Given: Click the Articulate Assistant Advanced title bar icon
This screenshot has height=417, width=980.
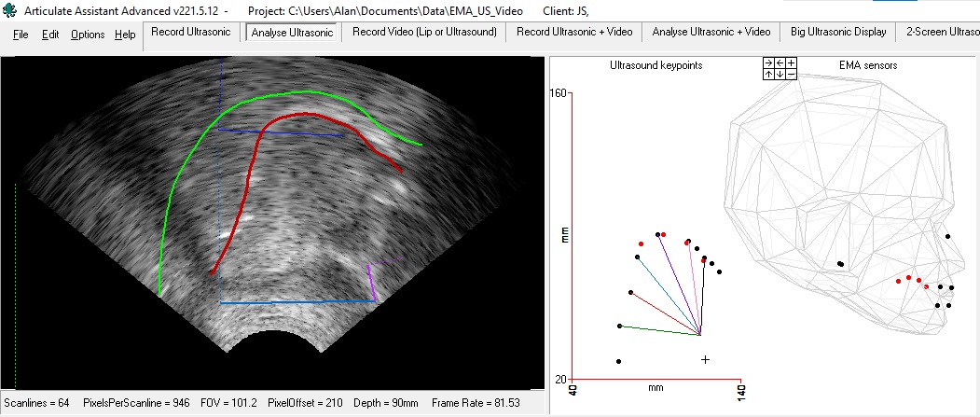Looking at the screenshot, I should 10,10.
